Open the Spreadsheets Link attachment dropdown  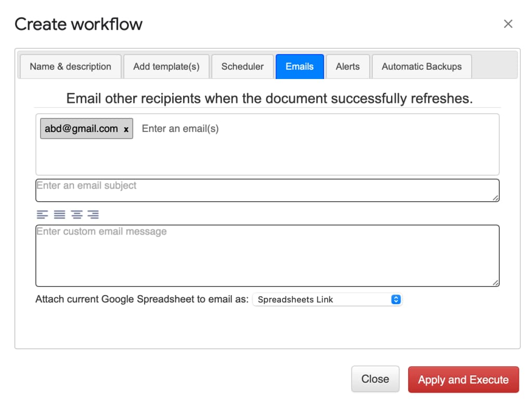(x=327, y=299)
